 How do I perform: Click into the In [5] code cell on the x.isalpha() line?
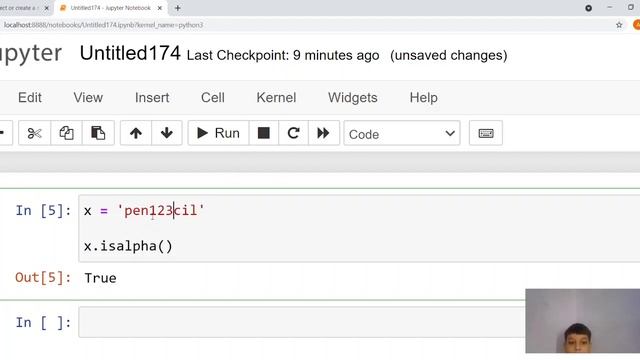click(x=128, y=246)
